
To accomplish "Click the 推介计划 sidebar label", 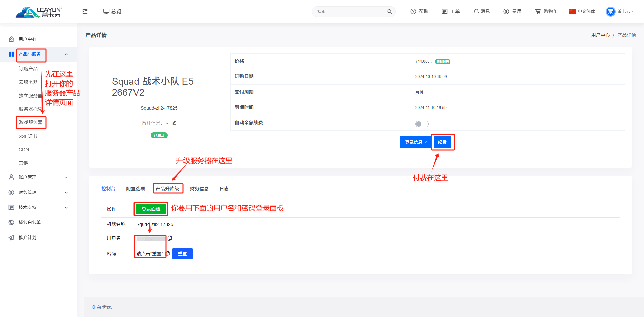I will 28,237.
